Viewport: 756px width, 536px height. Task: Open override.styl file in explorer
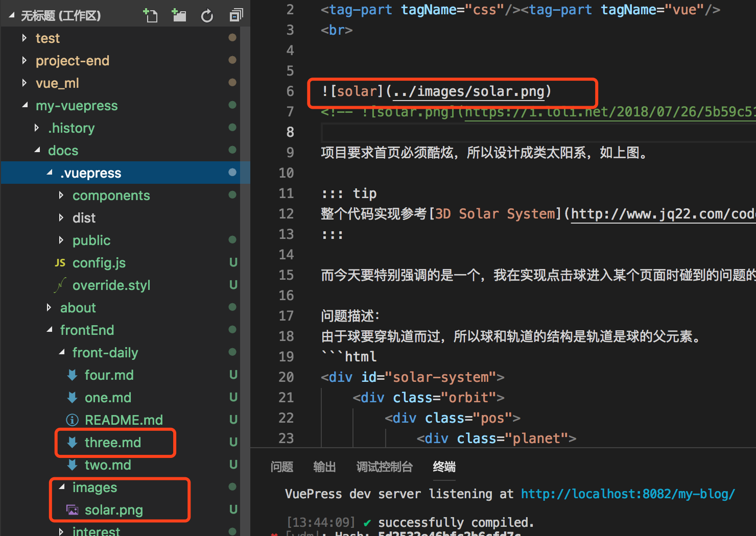tap(111, 285)
